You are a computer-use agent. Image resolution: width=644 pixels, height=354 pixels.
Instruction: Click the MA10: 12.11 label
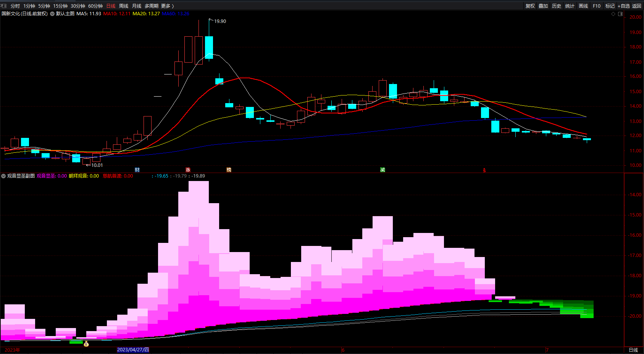pos(117,14)
